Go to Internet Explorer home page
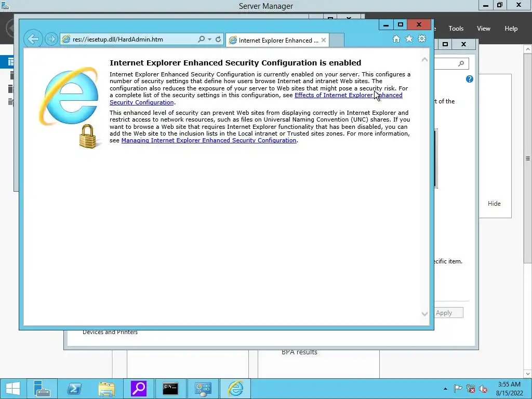 (x=396, y=38)
